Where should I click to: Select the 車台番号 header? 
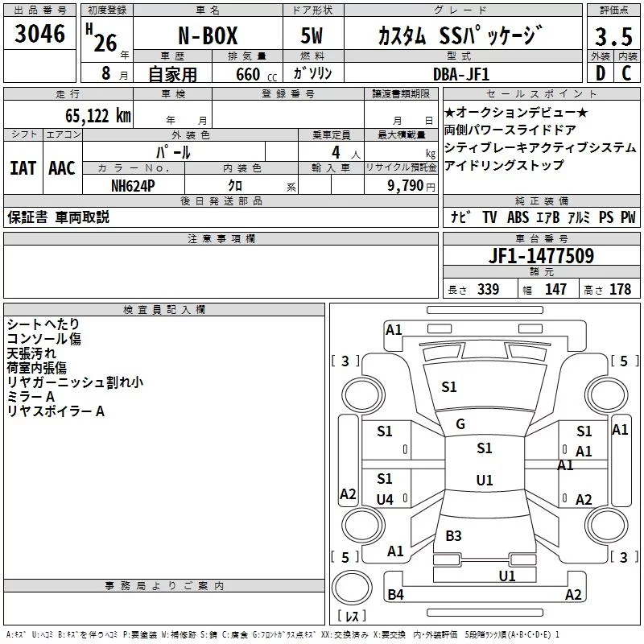[542, 238]
